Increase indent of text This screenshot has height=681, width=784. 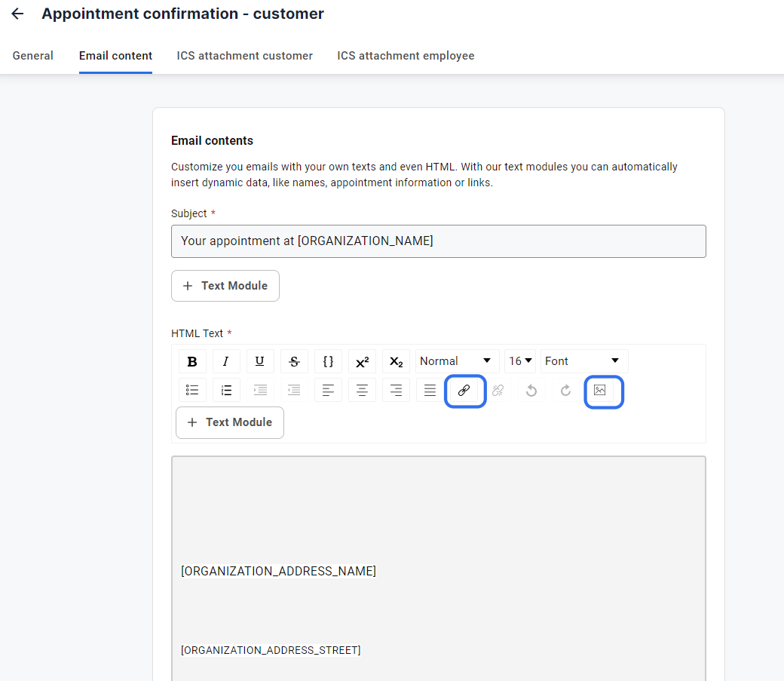click(x=260, y=391)
